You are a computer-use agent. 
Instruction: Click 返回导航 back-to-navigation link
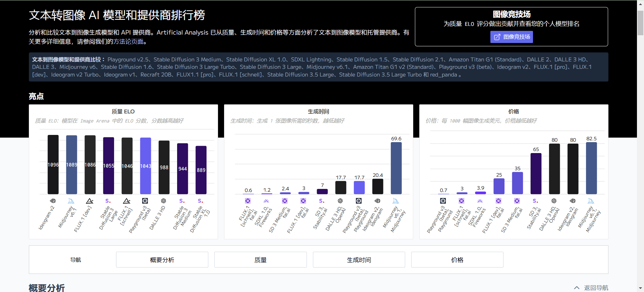coord(596,288)
